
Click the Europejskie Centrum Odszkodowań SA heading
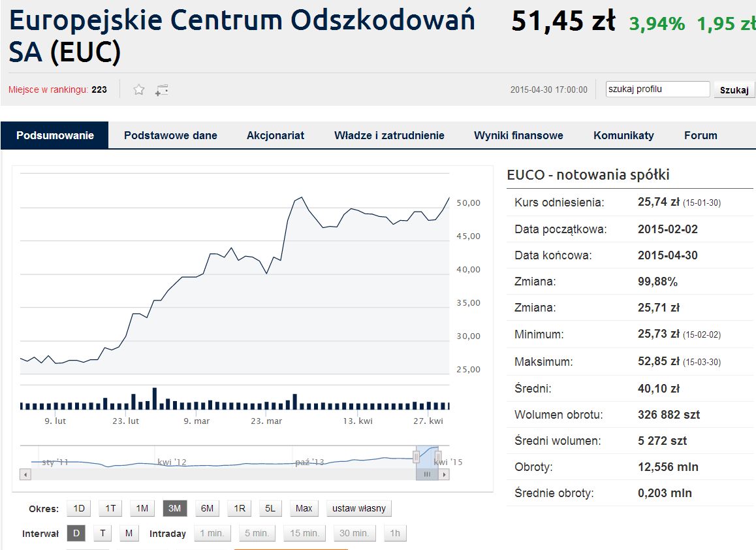(x=242, y=36)
